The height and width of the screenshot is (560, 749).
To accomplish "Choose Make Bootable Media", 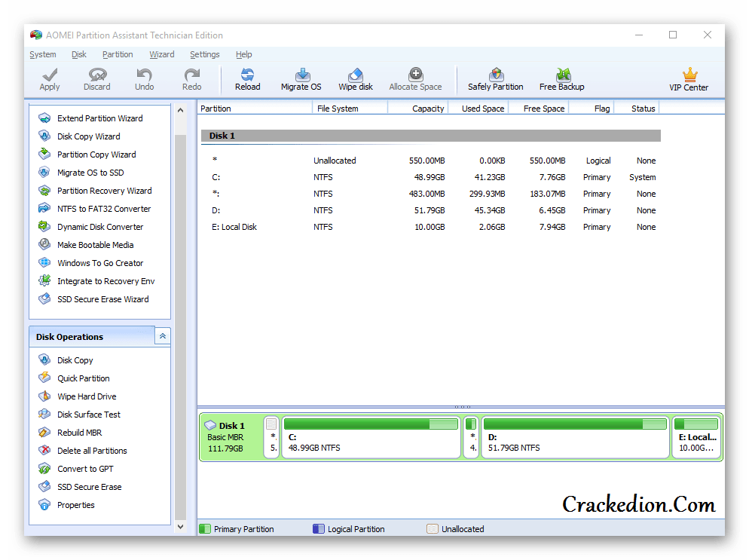I will pos(95,245).
